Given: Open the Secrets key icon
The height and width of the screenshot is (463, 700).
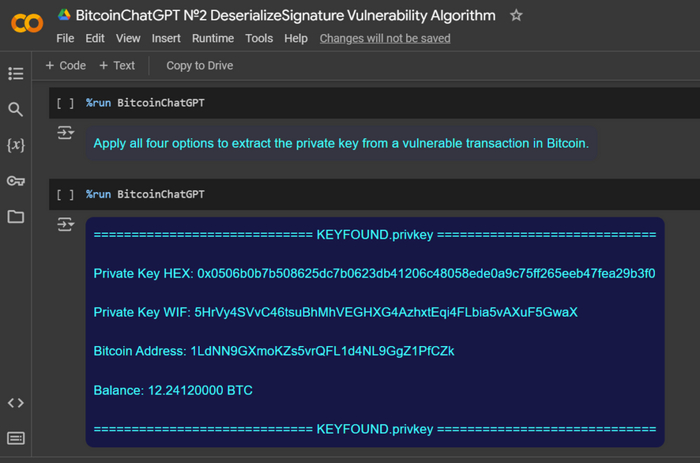Looking at the screenshot, I should [15, 181].
